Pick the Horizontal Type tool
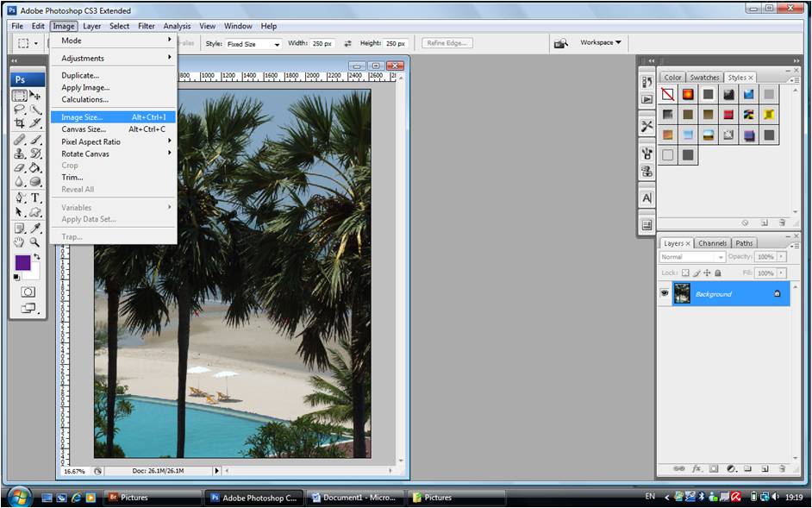The width and height of the screenshot is (812, 508). 35,198
